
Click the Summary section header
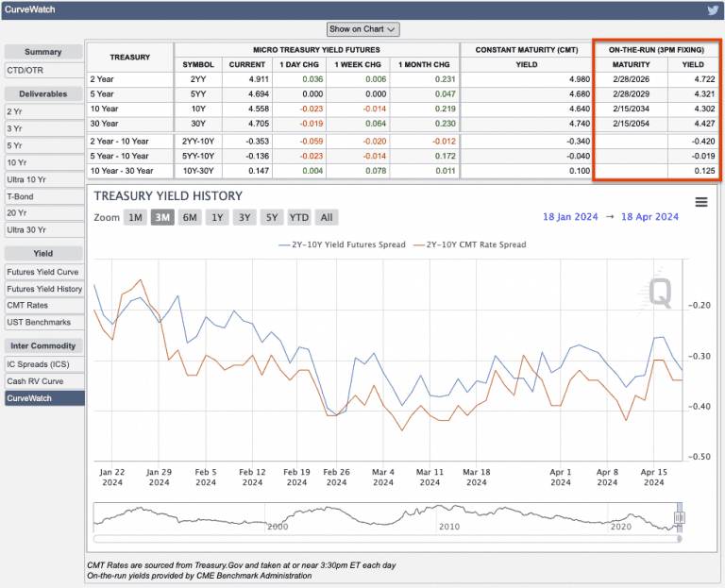(43, 52)
